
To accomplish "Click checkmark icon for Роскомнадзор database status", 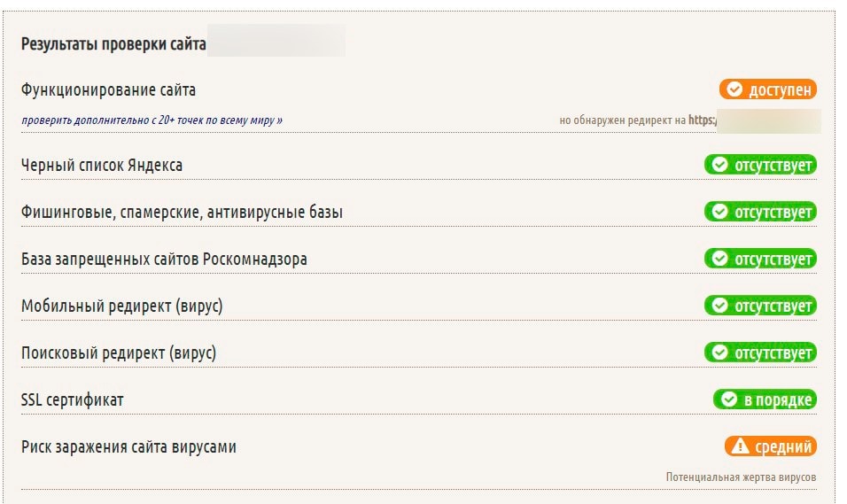I will click(720, 260).
